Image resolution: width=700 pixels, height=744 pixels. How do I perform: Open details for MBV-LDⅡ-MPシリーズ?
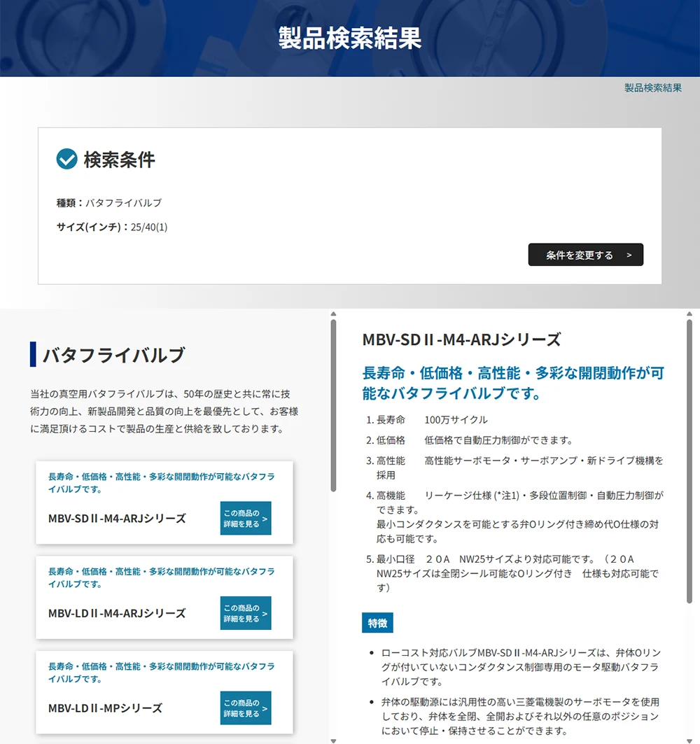tap(246, 708)
